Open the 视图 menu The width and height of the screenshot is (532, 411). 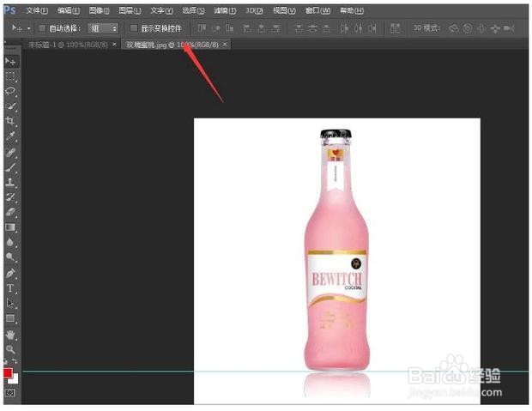(x=284, y=11)
